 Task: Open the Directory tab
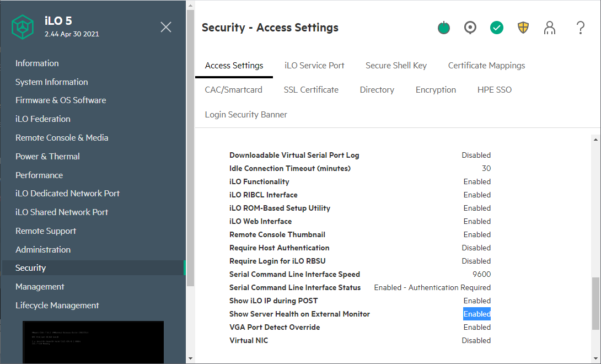377,90
